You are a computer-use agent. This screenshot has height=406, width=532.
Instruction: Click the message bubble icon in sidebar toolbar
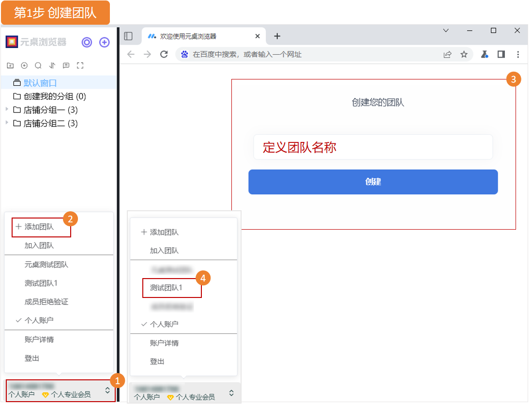click(66, 65)
